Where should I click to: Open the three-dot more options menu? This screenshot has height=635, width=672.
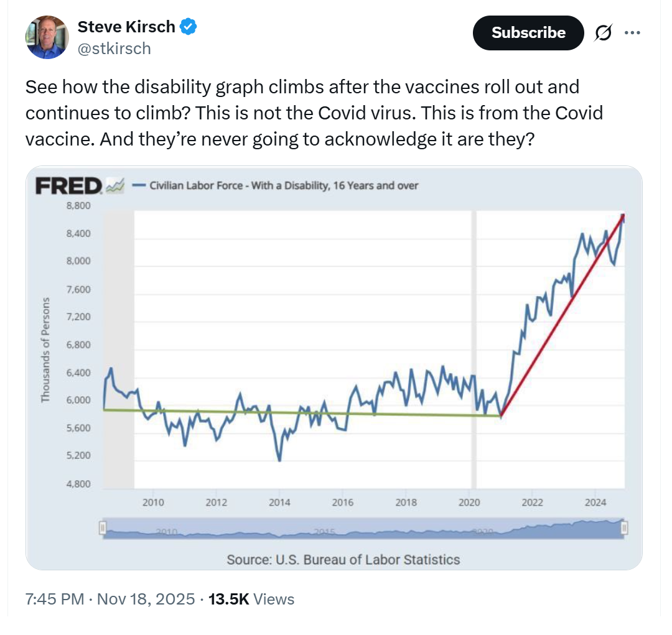[x=632, y=34]
